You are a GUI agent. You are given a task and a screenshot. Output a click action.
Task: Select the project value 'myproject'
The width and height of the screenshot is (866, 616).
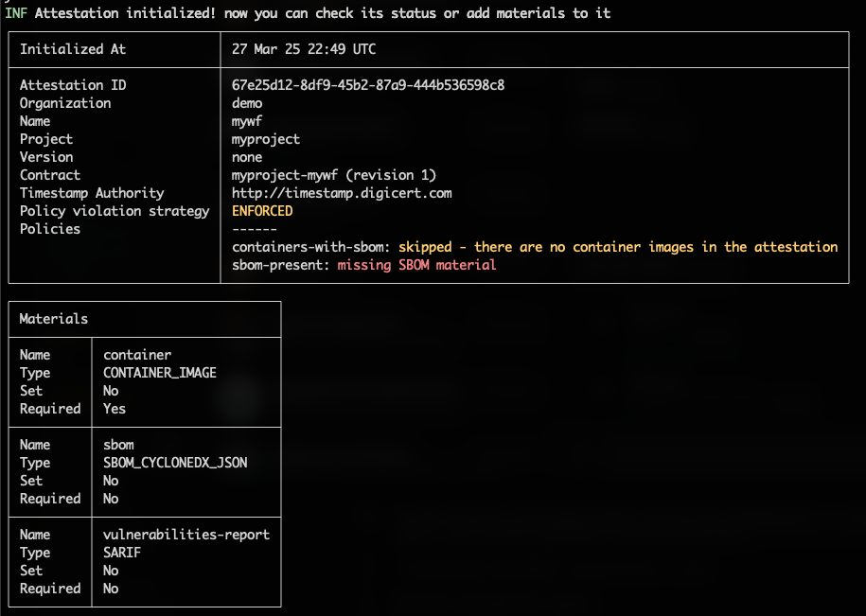click(x=266, y=139)
